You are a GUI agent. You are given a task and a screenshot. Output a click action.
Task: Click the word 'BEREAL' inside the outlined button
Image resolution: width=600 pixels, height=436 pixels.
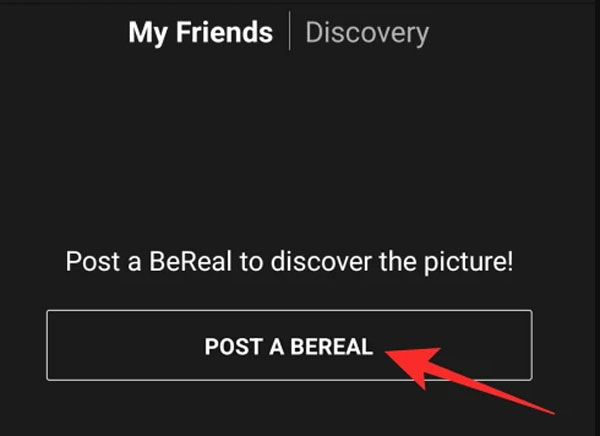point(331,346)
